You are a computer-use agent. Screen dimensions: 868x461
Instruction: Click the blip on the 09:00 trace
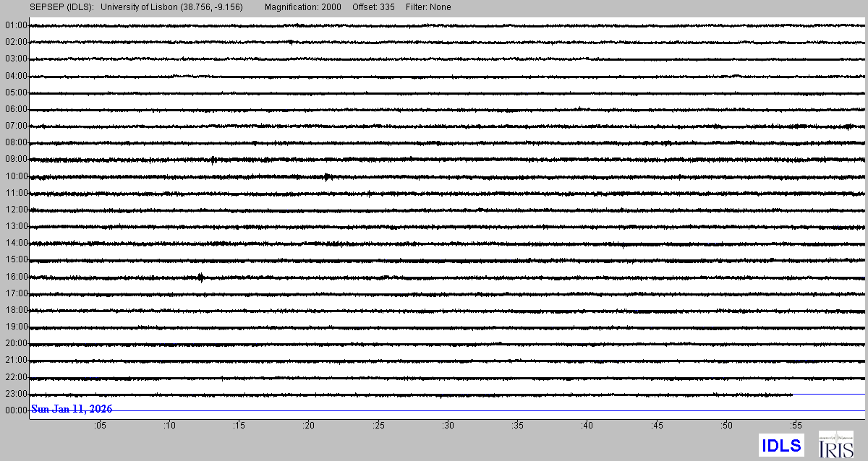(x=213, y=160)
